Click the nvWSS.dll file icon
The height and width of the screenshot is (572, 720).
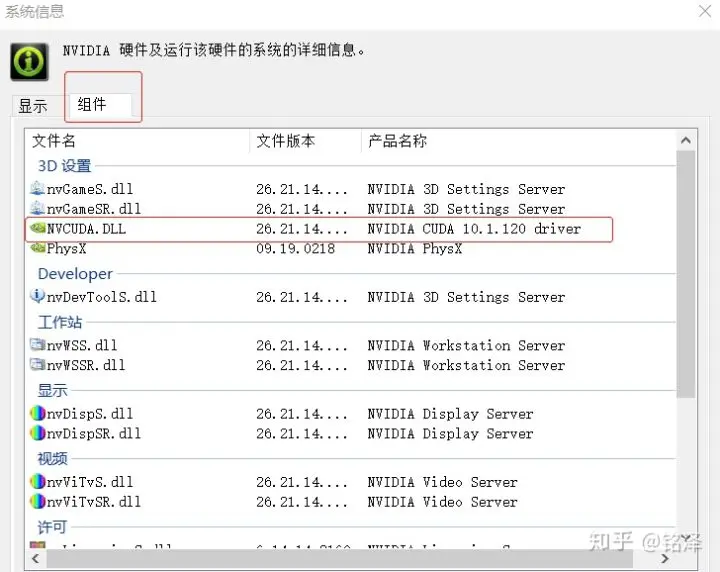(37, 344)
